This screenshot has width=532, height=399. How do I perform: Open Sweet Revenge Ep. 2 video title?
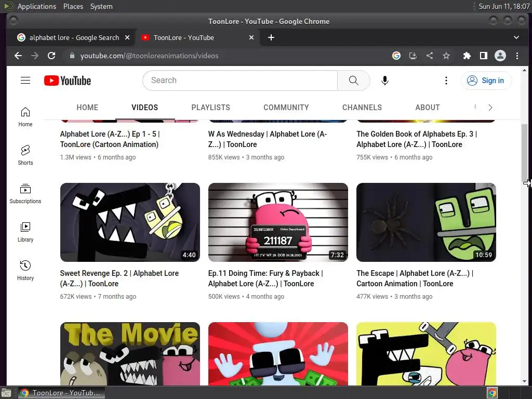[119, 278]
